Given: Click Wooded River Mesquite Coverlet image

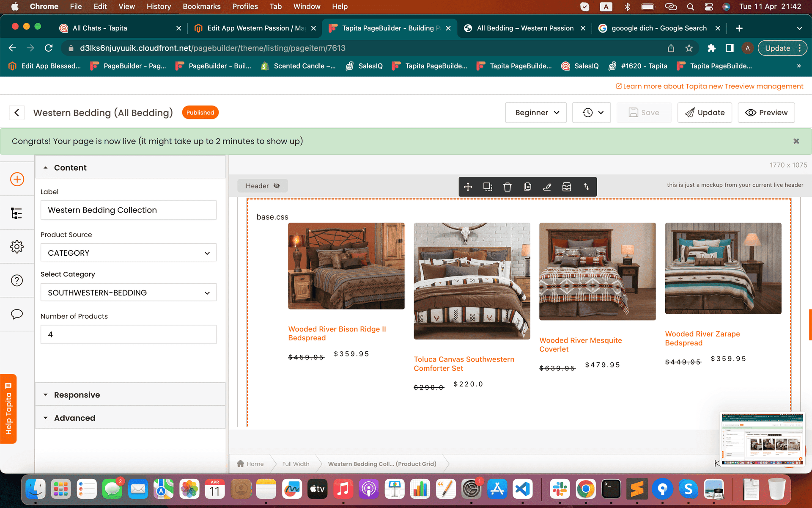Looking at the screenshot, I should tap(598, 271).
